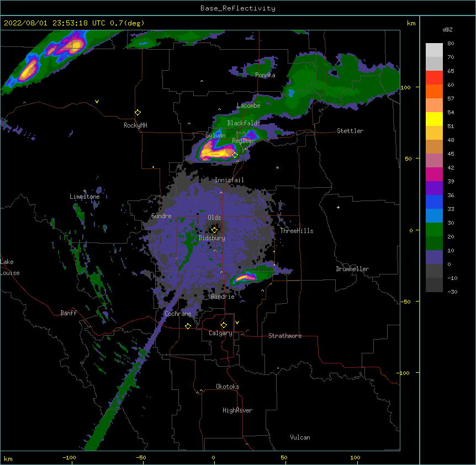Click the yellow radar site diamond near Olds
The image size is (476, 465).
[x=214, y=230]
